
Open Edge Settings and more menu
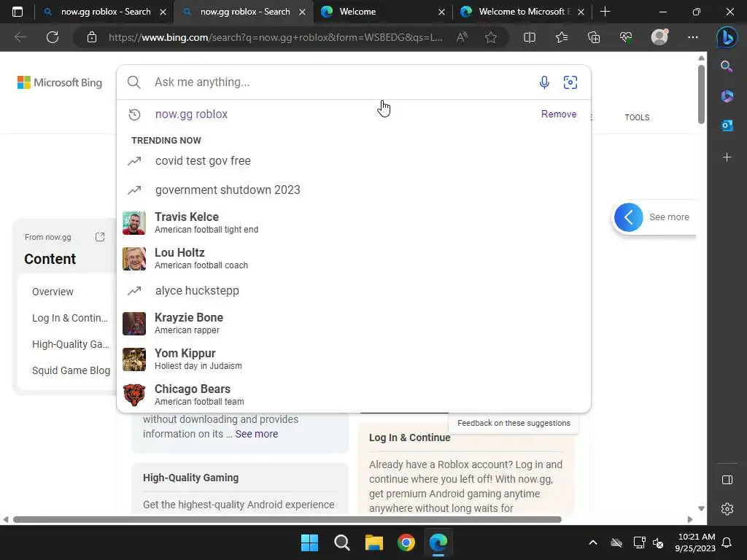click(693, 37)
